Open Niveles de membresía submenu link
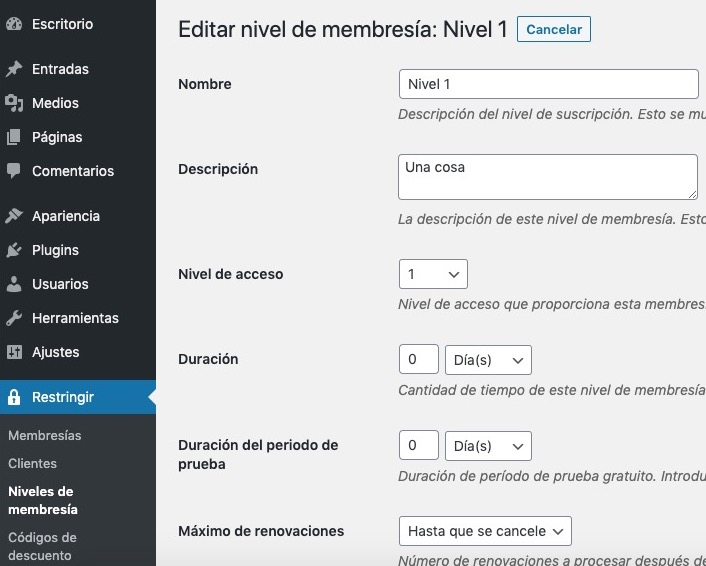Viewport: 706px width, 566px height. coord(43,500)
